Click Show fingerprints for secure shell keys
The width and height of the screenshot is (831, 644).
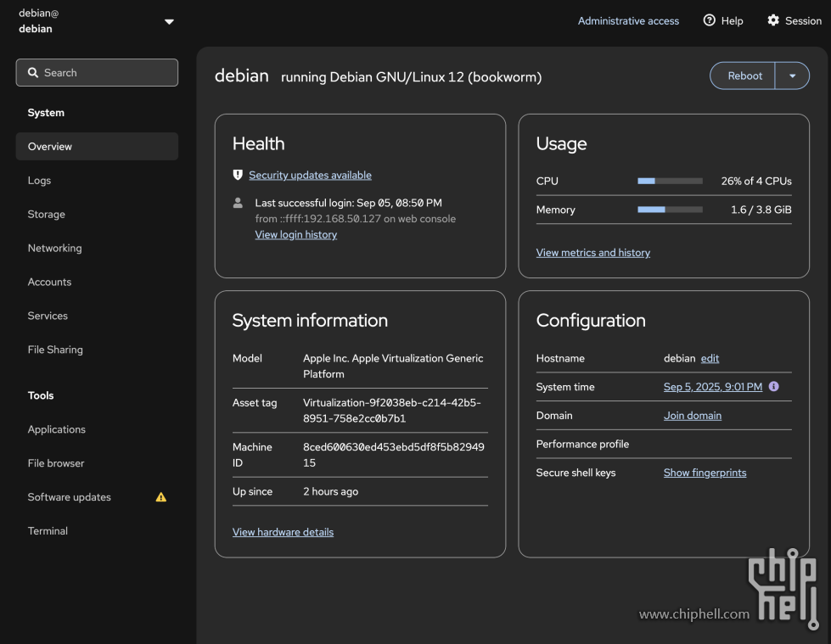[x=705, y=473]
